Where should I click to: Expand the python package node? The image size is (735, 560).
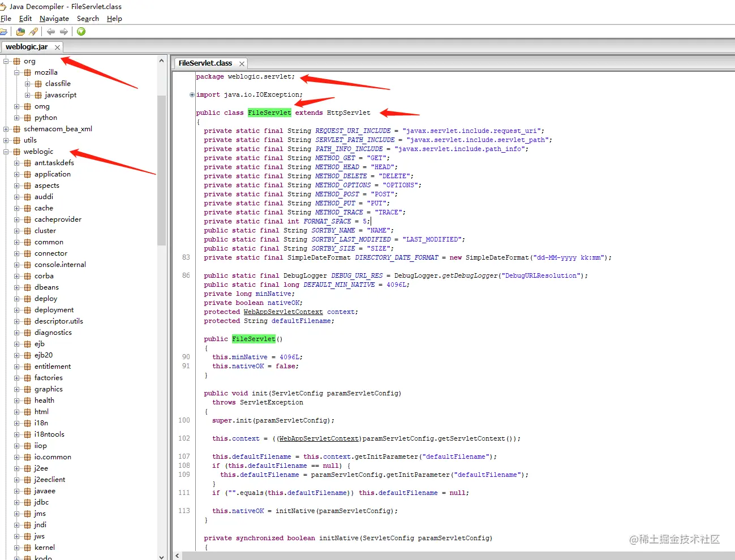[17, 117]
